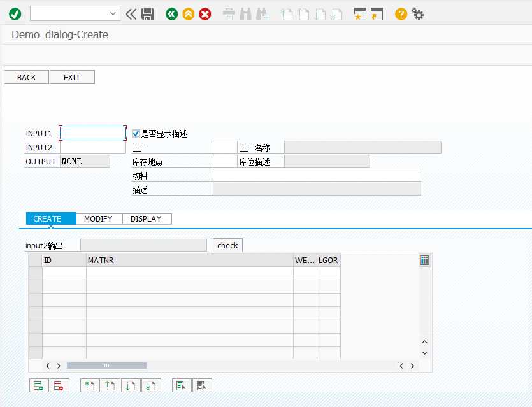The height and width of the screenshot is (407, 532).
Task: Click the left column-scroll right arrow
Action: [59, 366]
